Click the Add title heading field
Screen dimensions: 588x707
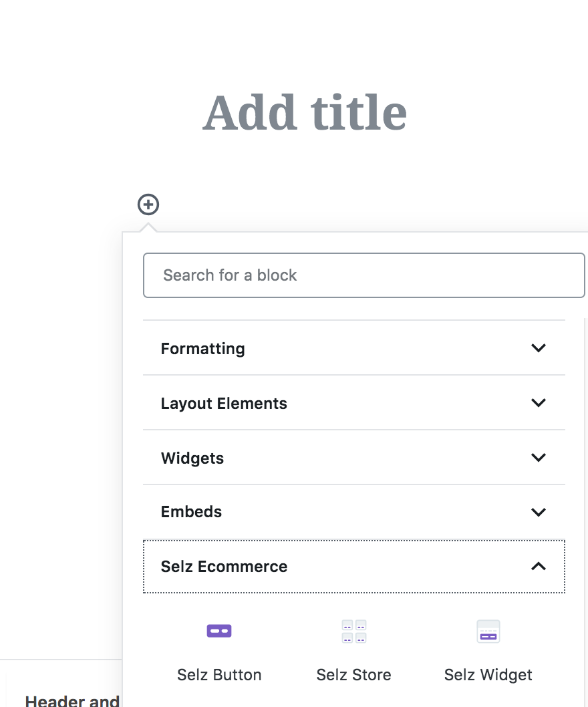(305, 113)
